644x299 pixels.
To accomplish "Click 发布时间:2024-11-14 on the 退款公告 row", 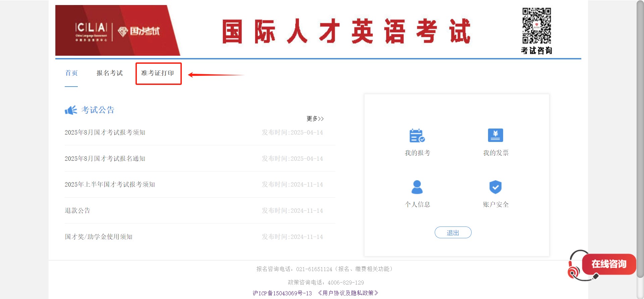I will tap(292, 211).
